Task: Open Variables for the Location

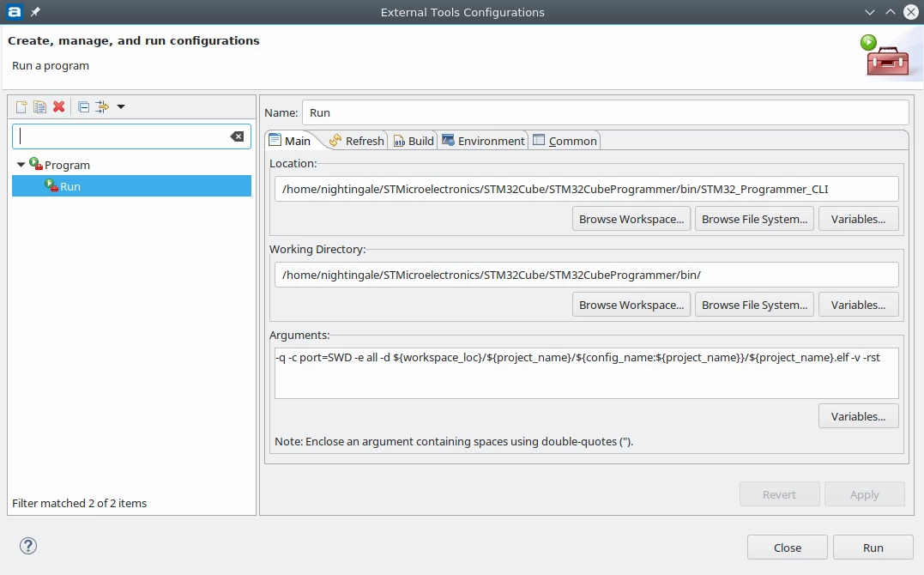Action: [858, 219]
